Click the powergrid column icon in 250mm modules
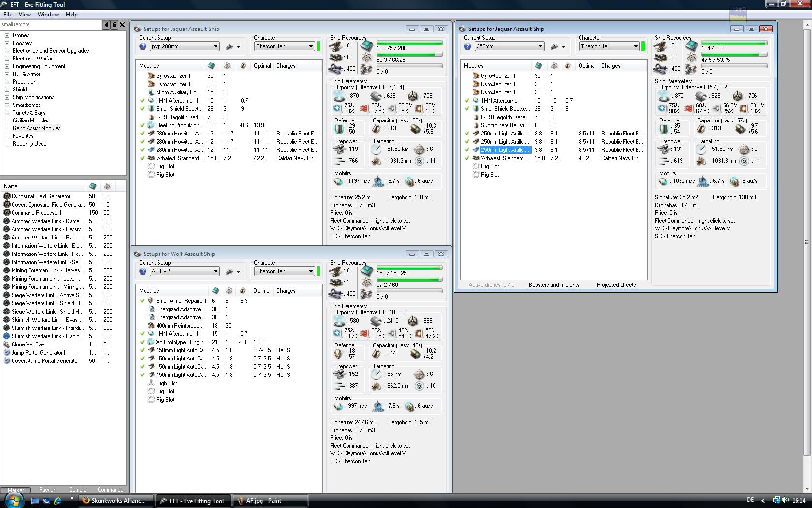 [554, 66]
